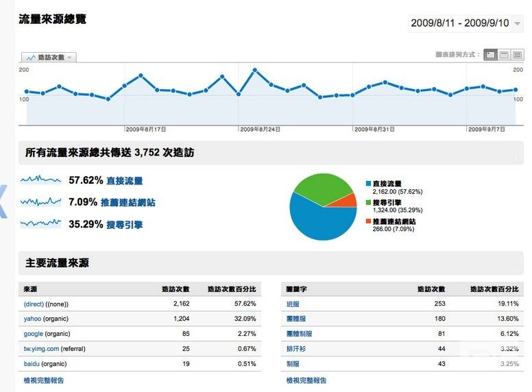
Task: Open the 造訪次數 graph metric dropdown
Action: (x=49, y=58)
